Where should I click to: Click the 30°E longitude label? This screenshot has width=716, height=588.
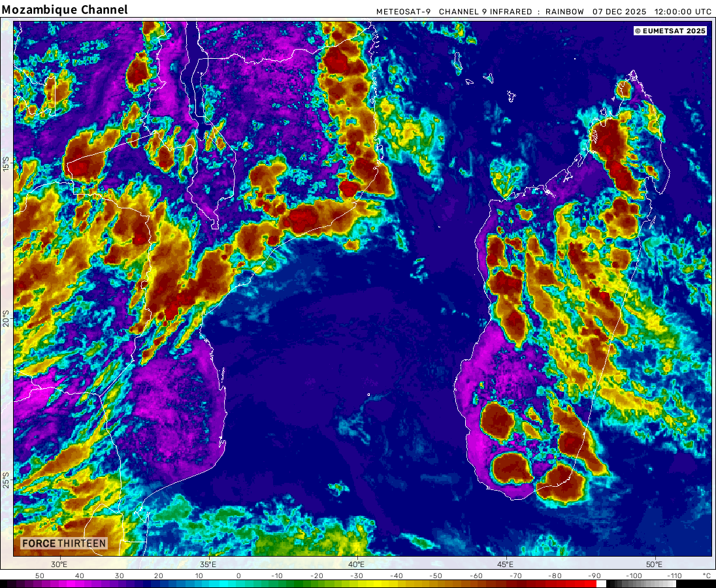tap(59, 564)
